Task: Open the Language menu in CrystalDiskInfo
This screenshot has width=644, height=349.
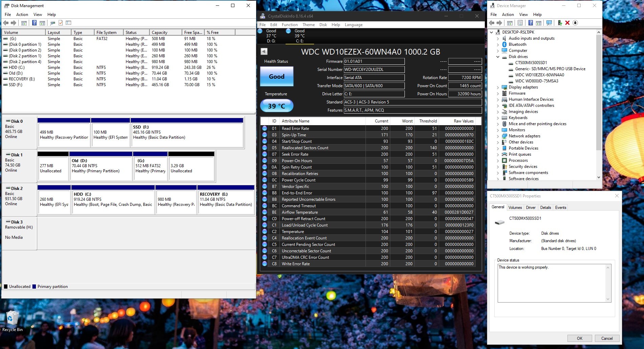Action: [x=354, y=25]
